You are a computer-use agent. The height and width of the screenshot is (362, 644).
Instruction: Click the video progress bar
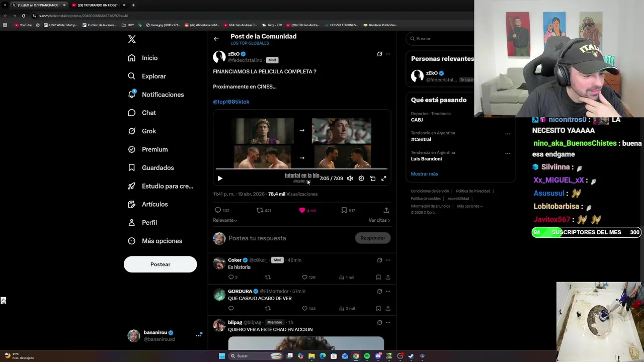[301, 169]
